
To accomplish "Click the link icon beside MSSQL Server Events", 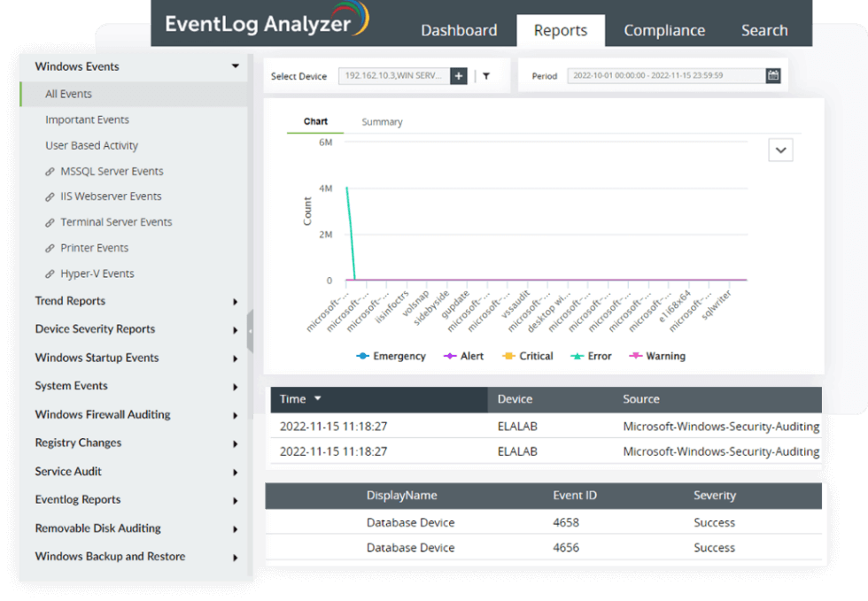I will tap(50, 171).
